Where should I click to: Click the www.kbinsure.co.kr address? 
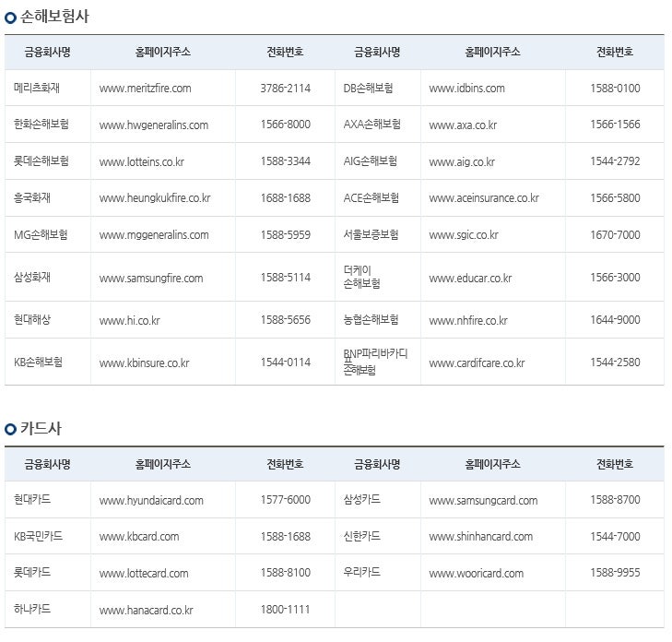145,363
